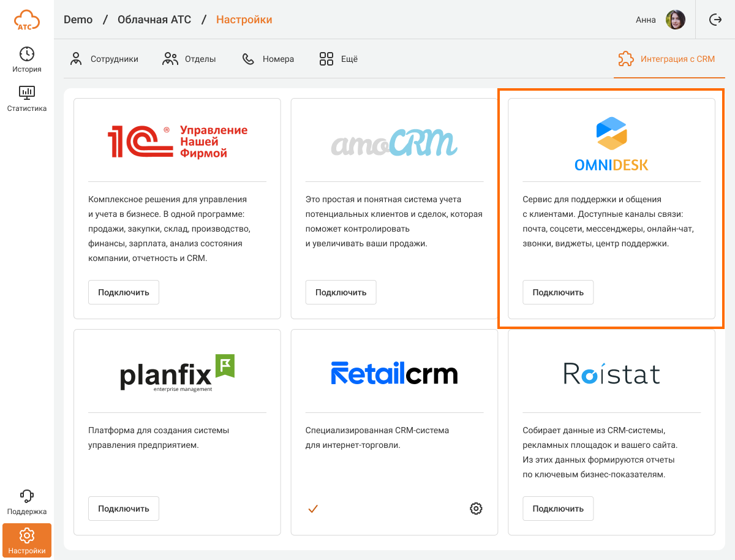Switch to the Отделы tab

click(x=189, y=59)
